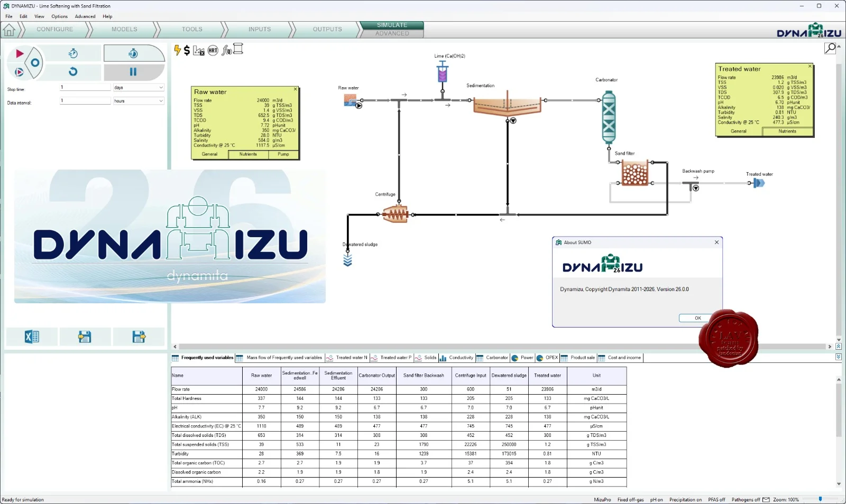Expand the results tab list chevron

pos(839,357)
